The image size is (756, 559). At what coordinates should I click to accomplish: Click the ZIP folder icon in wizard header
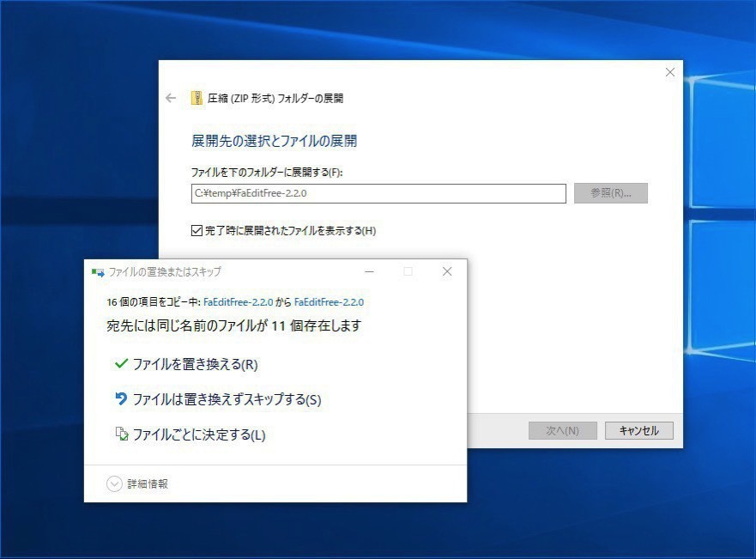[x=197, y=98]
